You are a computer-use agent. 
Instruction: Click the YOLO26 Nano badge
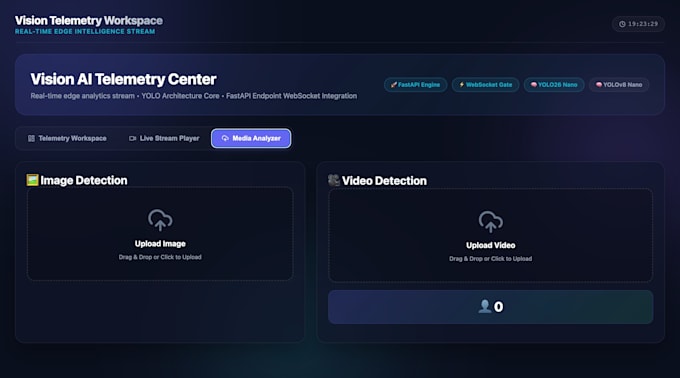tap(554, 85)
